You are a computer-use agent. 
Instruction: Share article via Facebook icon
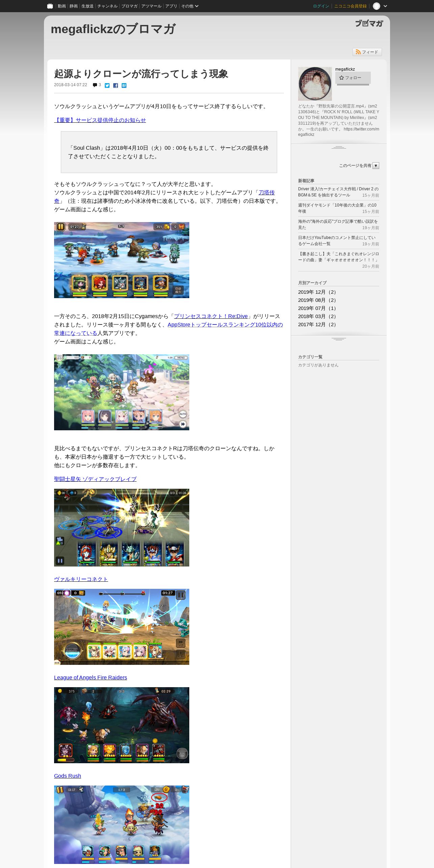pyautogui.click(x=116, y=86)
